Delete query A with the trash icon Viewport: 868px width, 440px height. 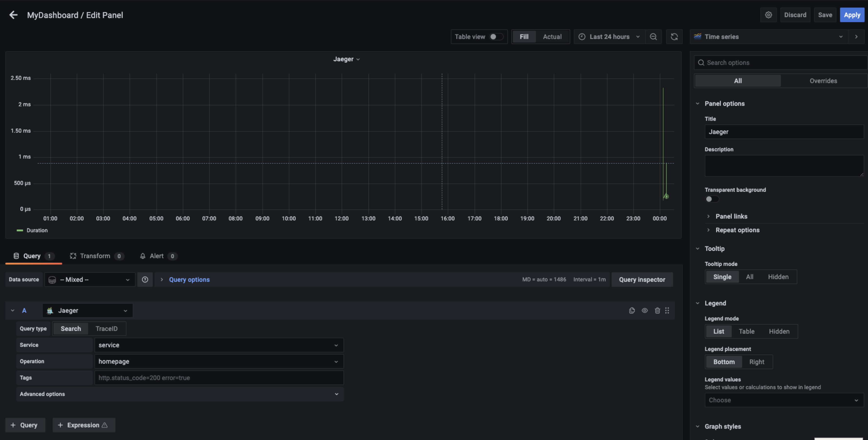[657, 310]
